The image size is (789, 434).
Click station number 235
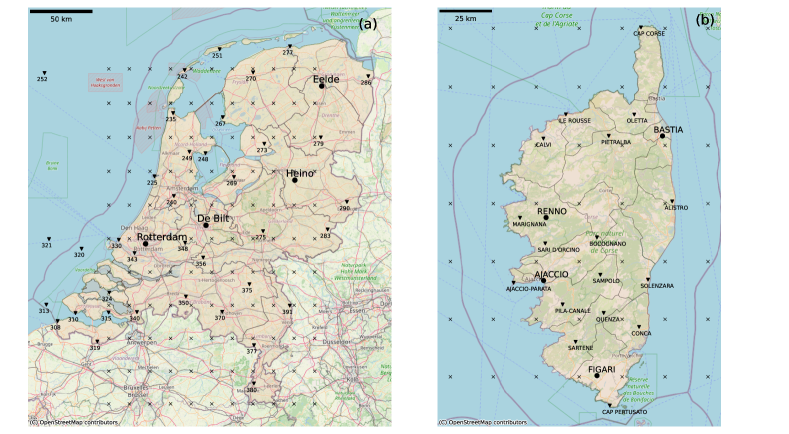coord(171,119)
